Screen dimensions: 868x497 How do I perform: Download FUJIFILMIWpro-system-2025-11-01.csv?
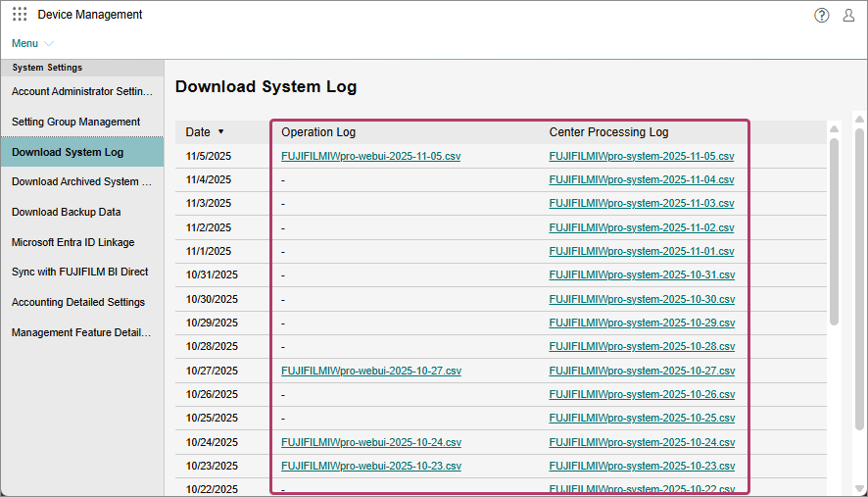point(642,252)
